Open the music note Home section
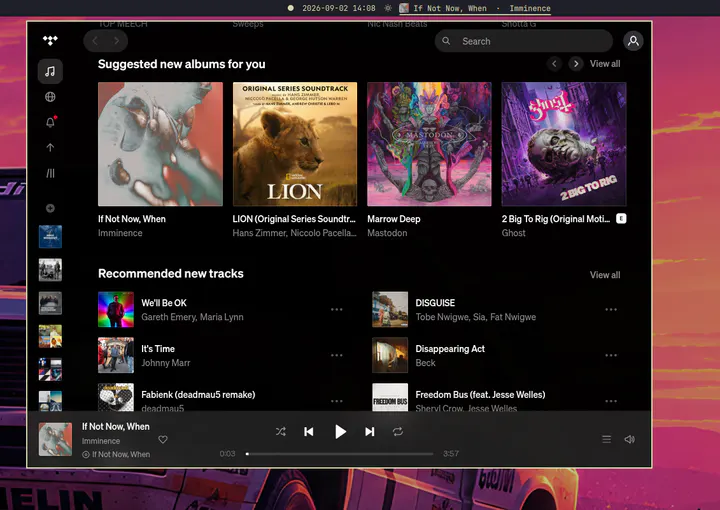The image size is (720, 510). (x=50, y=71)
